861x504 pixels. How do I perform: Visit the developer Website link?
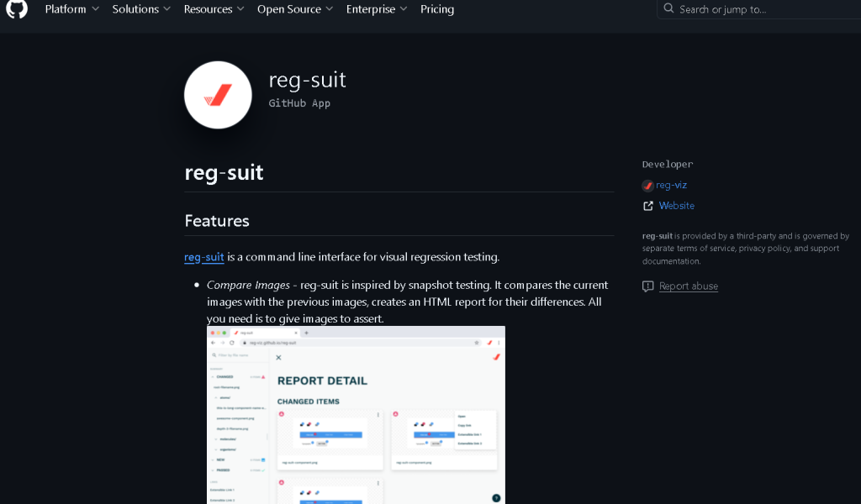coord(677,206)
